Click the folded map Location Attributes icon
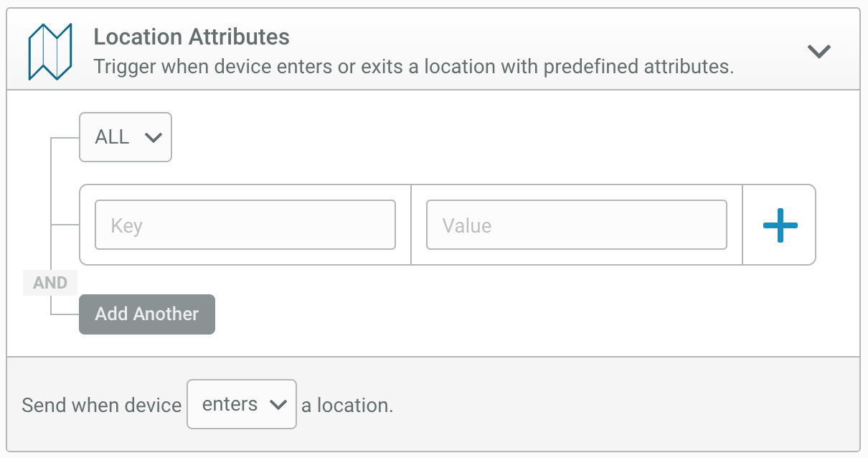This screenshot has height=458, width=868. pyautogui.click(x=50, y=52)
